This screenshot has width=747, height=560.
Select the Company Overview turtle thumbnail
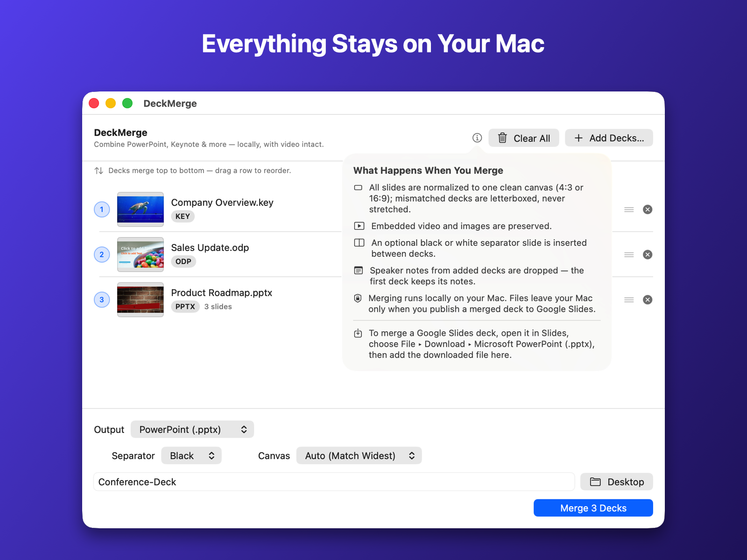click(141, 210)
